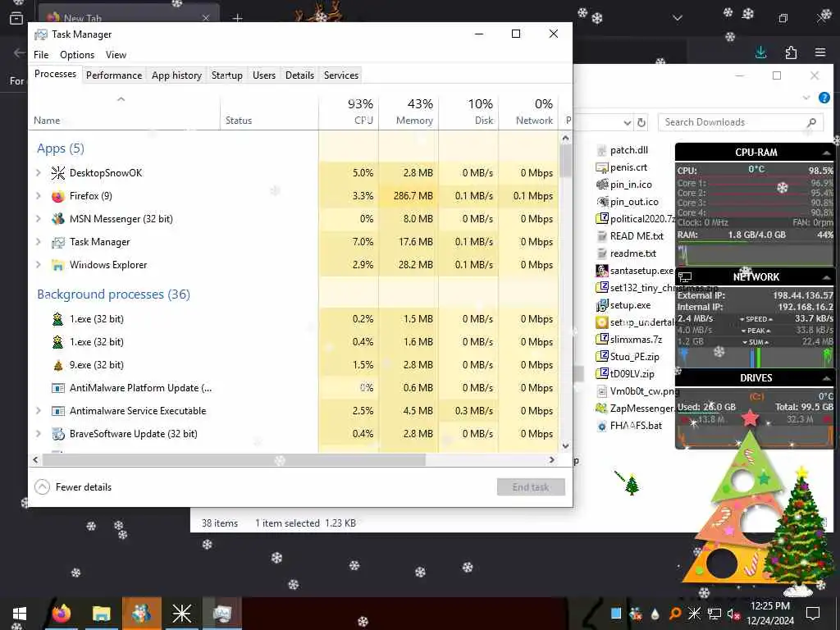840x630 pixels.
Task: Expand the DesktopSnowOK process group
Action: [39, 173]
